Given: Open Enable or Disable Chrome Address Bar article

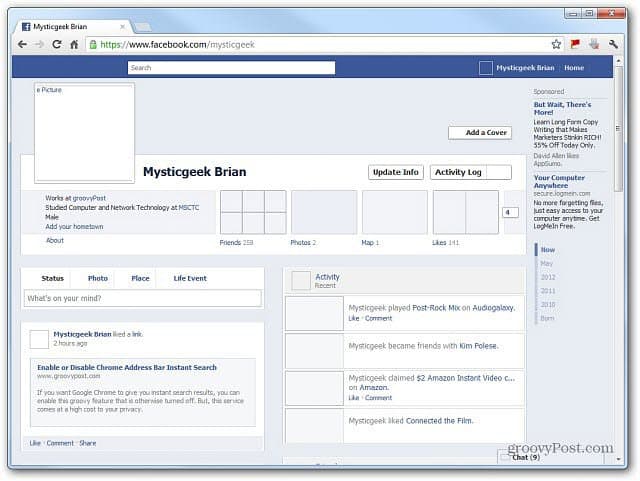Looking at the screenshot, I should pos(127,367).
